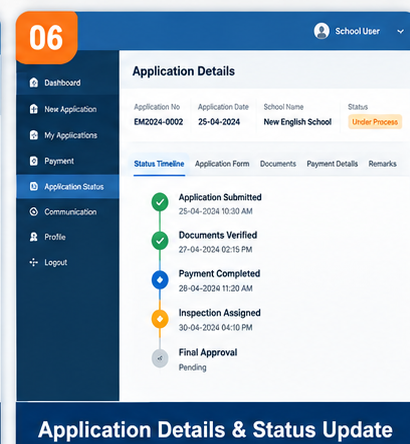Go to Dashboard menu item

[x=68, y=82]
